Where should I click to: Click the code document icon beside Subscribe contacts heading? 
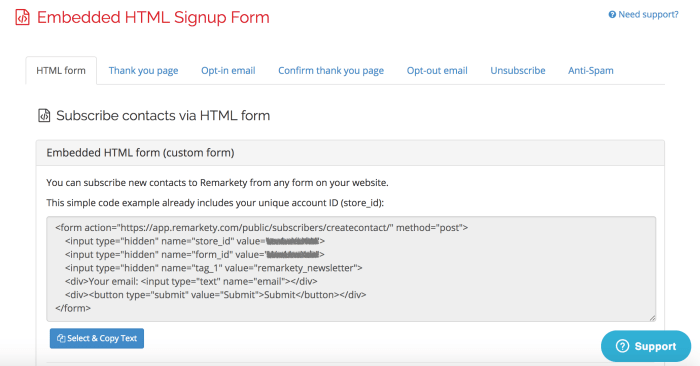coord(44,116)
